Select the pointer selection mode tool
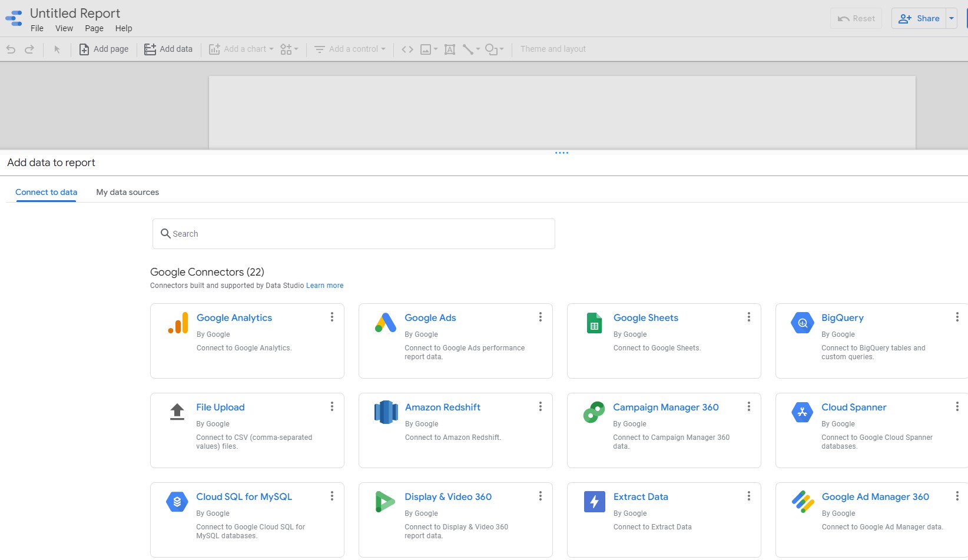This screenshot has height=560, width=968. (x=57, y=49)
